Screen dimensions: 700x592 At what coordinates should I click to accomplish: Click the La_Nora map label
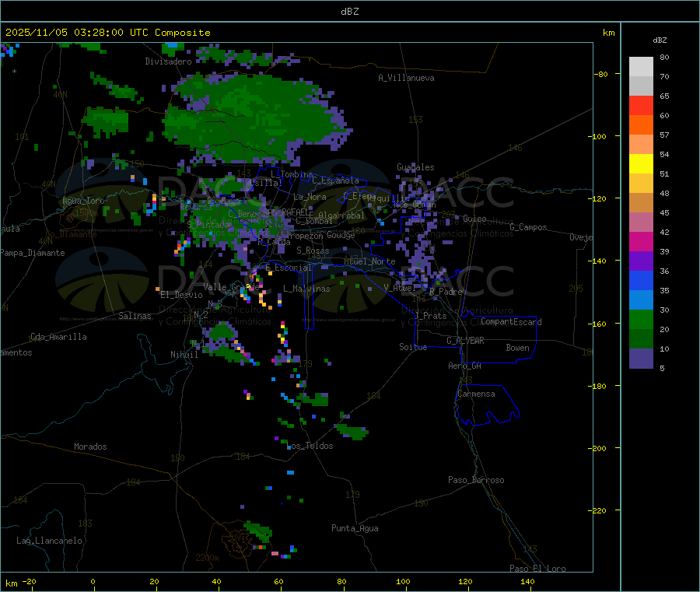[310, 197]
